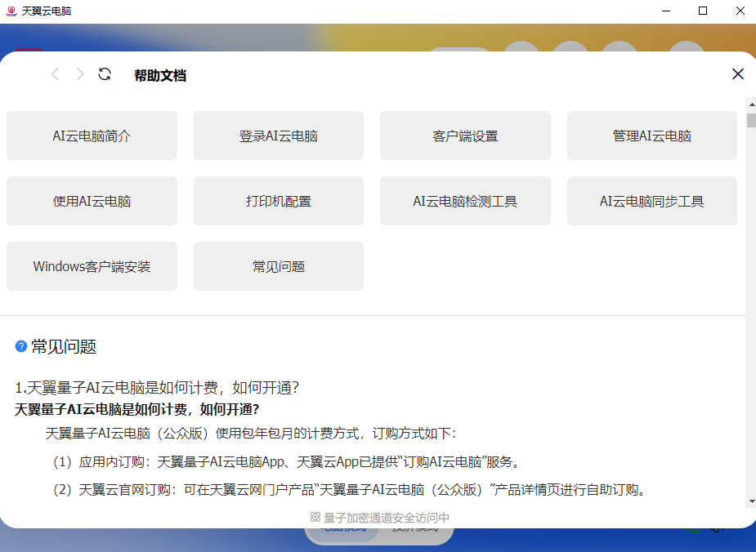This screenshot has height=552, width=756.
Task: Click the vertical scrollbar thumb
Action: click(x=751, y=120)
